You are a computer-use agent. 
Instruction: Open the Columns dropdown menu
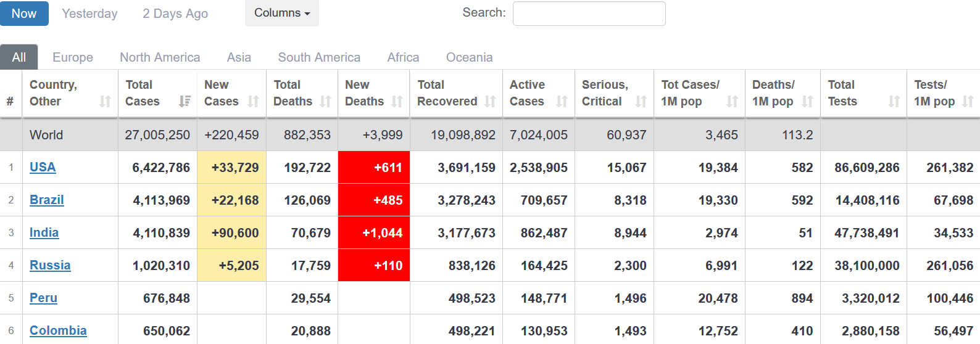click(281, 13)
